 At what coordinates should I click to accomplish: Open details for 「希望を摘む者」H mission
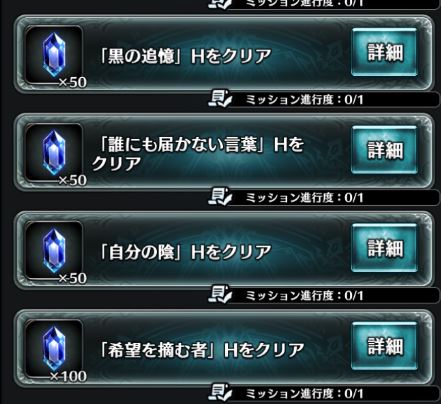[x=384, y=346]
